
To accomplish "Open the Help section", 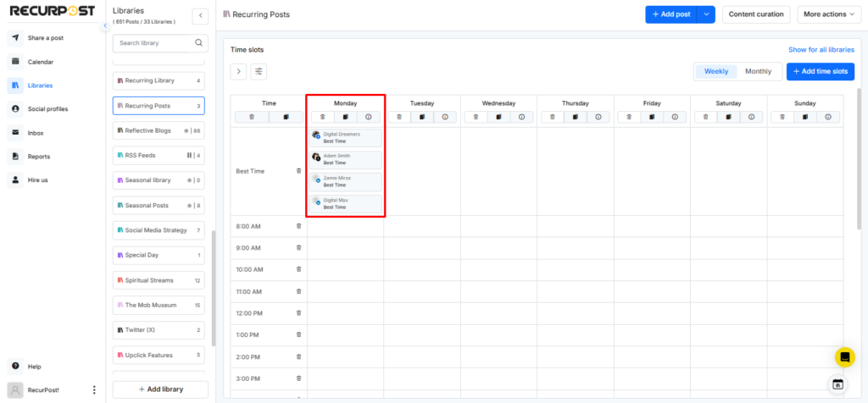I will [x=34, y=367].
